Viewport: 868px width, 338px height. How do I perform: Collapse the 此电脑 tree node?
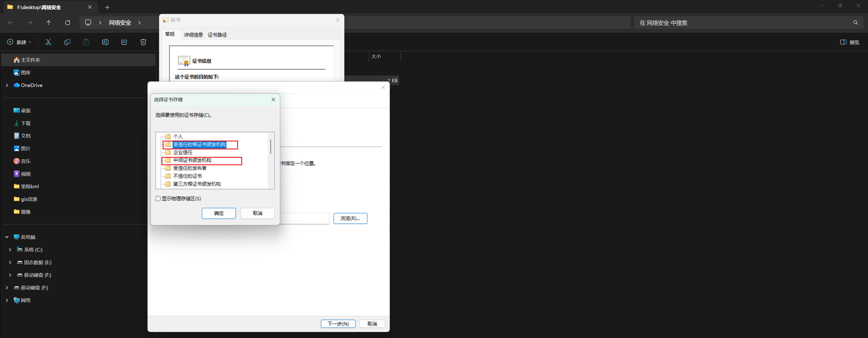(7, 237)
